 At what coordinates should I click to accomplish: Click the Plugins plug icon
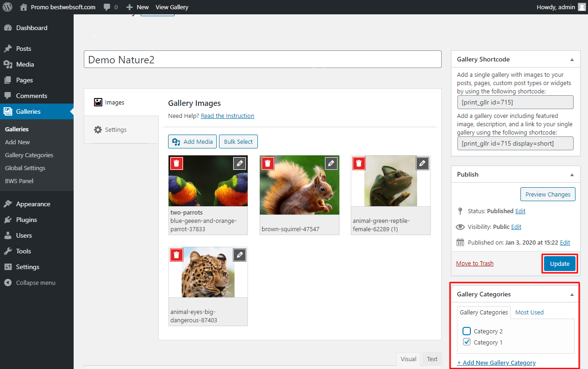point(8,220)
